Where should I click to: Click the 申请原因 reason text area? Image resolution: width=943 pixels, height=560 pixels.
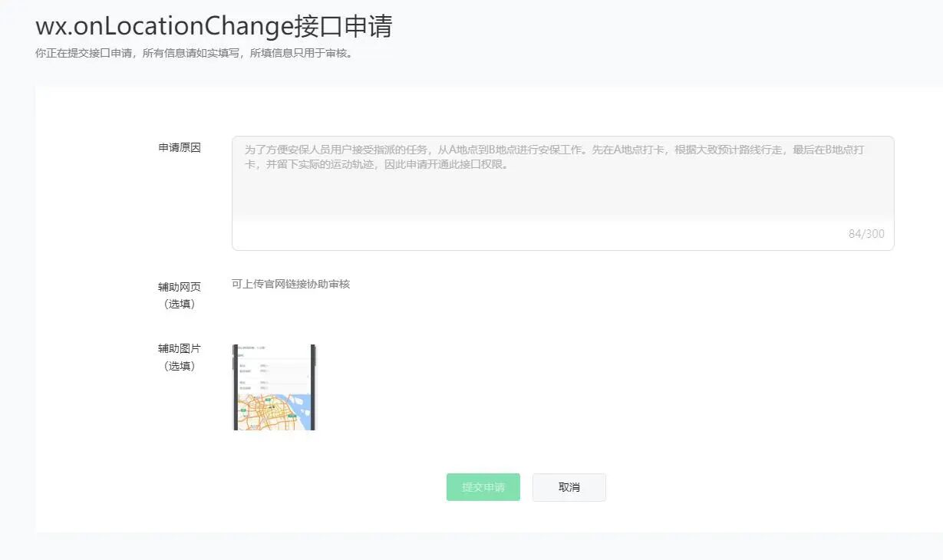coord(562,190)
